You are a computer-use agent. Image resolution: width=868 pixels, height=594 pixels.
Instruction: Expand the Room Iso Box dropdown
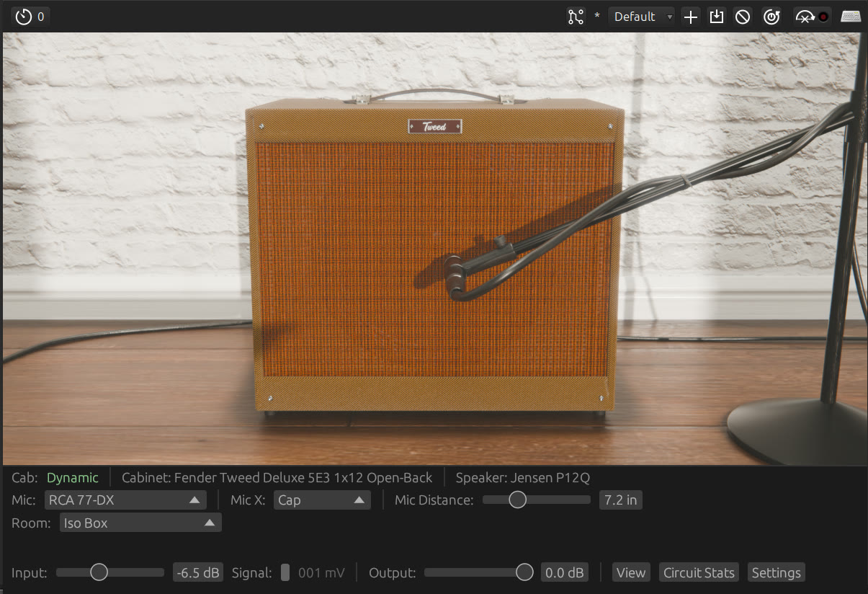tap(140, 523)
